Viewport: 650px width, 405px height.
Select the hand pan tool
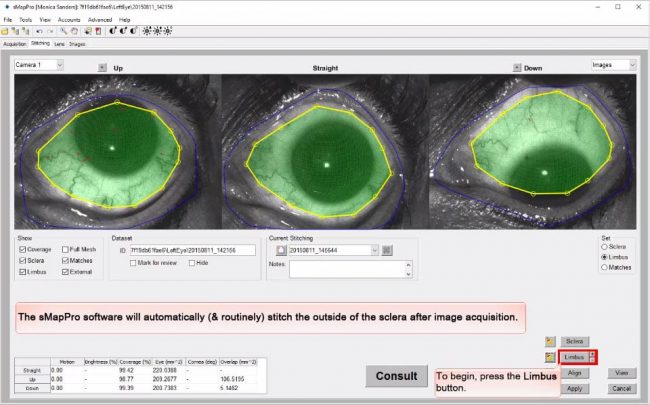tap(72, 31)
